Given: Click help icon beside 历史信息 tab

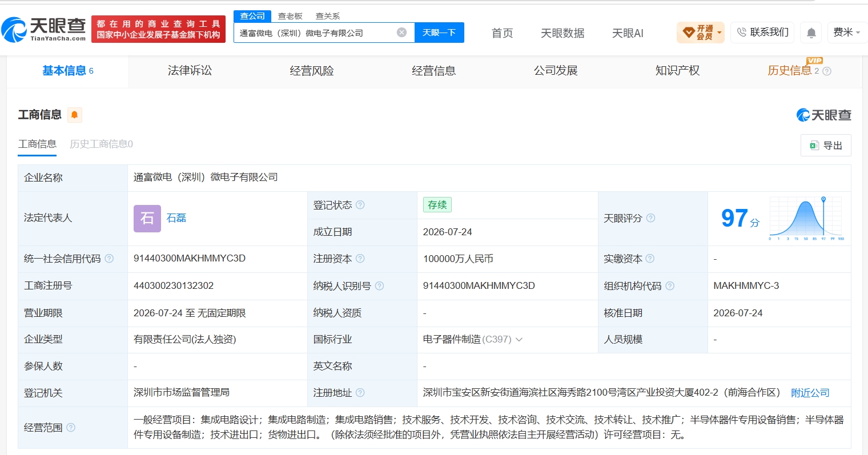Looking at the screenshot, I should pos(827,71).
